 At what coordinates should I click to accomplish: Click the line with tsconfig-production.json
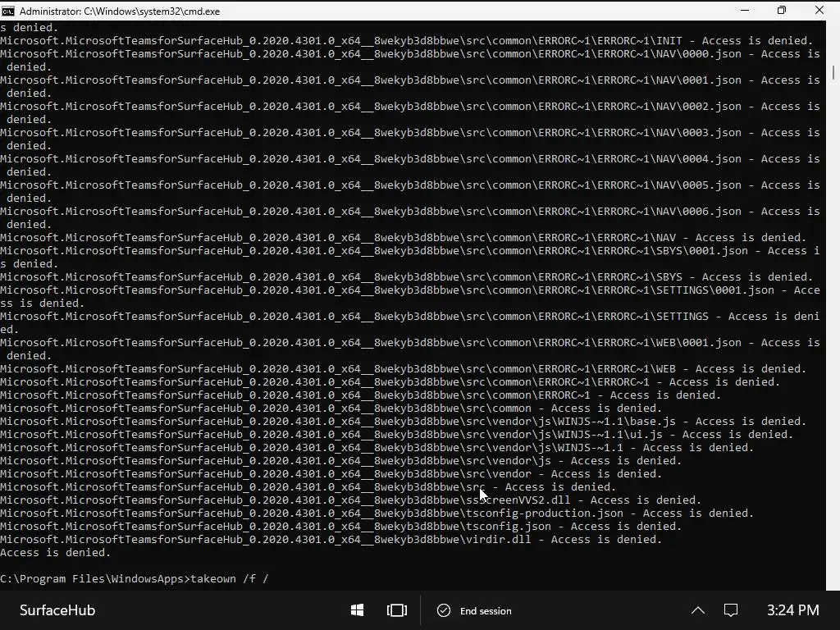point(377,514)
